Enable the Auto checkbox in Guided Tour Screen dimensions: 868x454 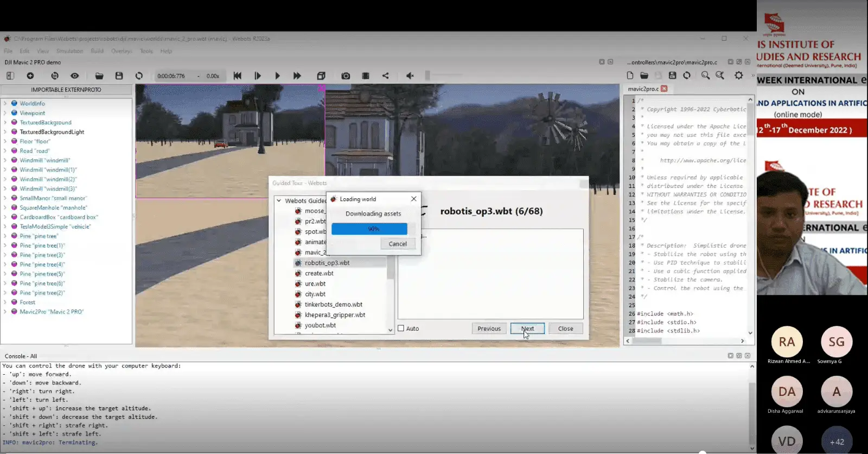(x=401, y=328)
